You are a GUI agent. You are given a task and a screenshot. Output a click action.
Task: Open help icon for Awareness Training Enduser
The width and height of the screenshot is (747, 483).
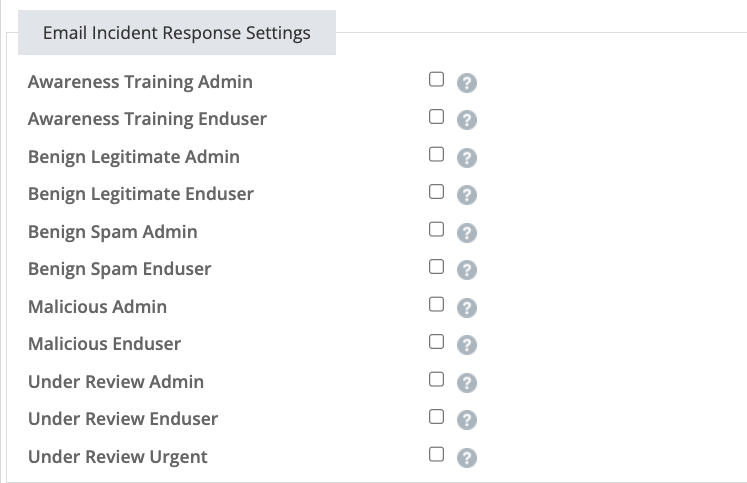click(x=467, y=120)
